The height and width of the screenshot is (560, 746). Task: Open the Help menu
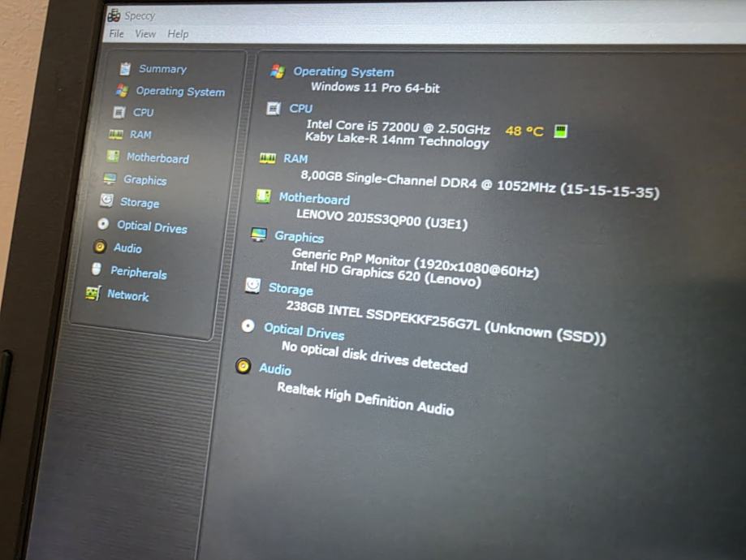click(178, 34)
